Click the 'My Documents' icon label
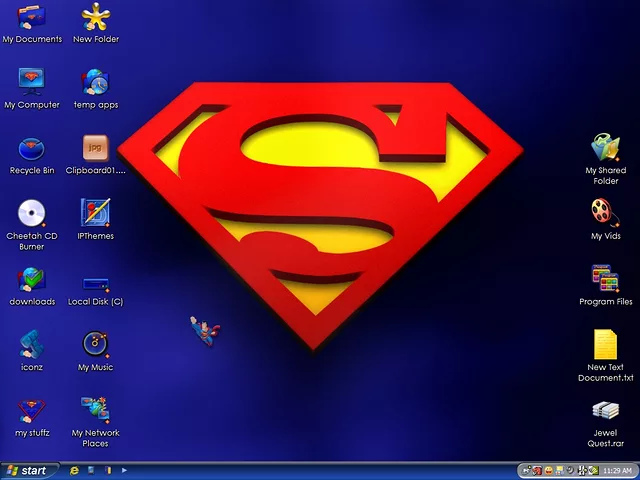The width and height of the screenshot is (640, 480). [32, 39]
